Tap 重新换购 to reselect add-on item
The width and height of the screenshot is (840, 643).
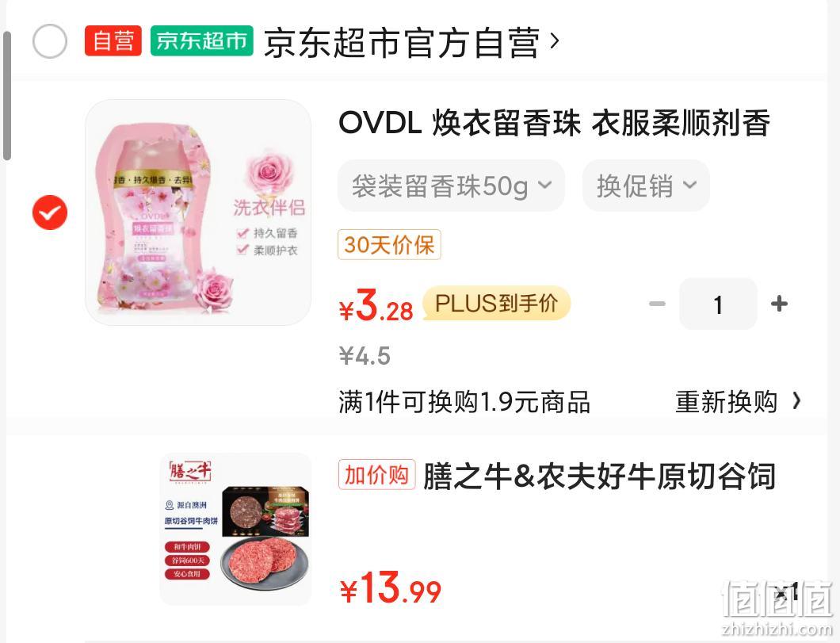739,402
